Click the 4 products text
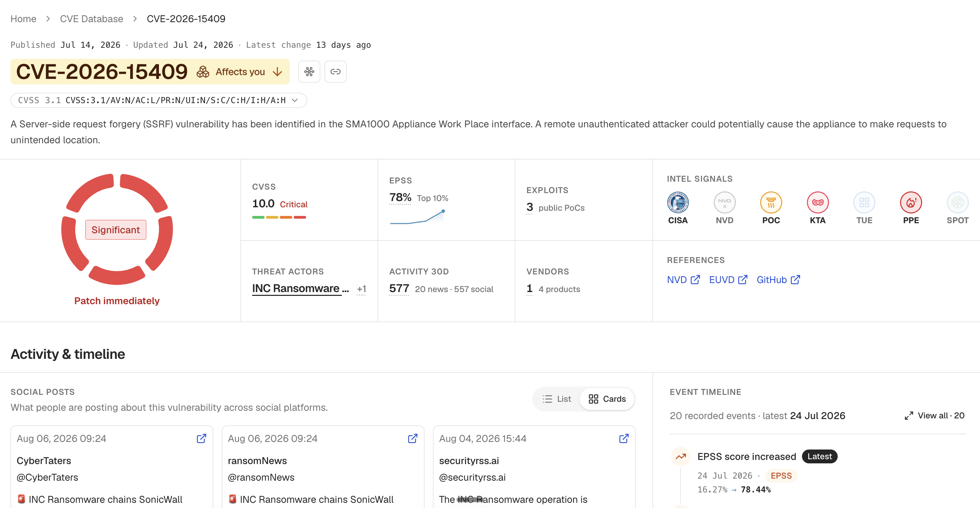This screenshot has width=980, height=508. 559,289
